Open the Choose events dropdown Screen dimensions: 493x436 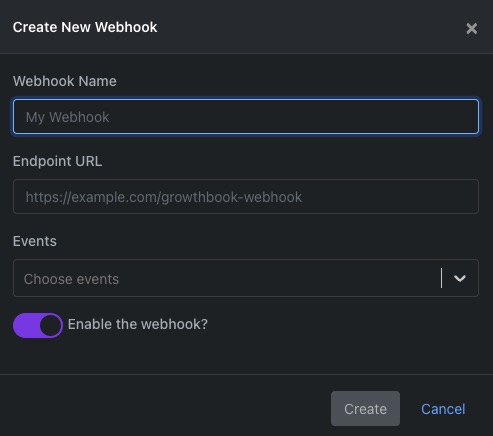[x=246, y=278]
